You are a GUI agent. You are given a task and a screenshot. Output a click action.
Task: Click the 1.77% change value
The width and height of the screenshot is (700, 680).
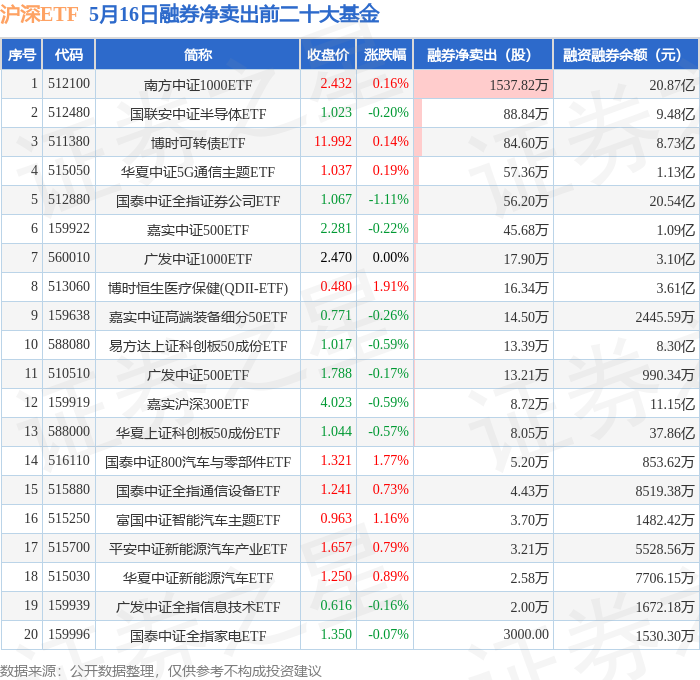coord(391,461)
